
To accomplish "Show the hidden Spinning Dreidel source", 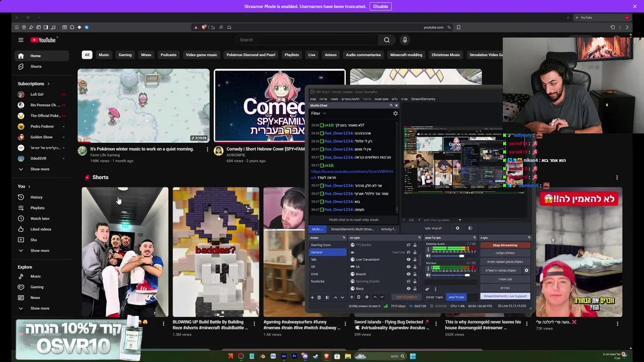I will point(409,281).
